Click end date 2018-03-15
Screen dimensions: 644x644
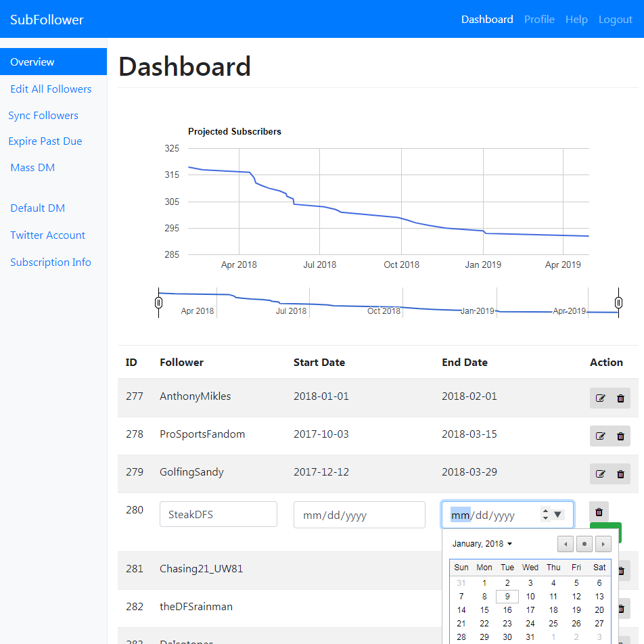click(x=469, y=434)
